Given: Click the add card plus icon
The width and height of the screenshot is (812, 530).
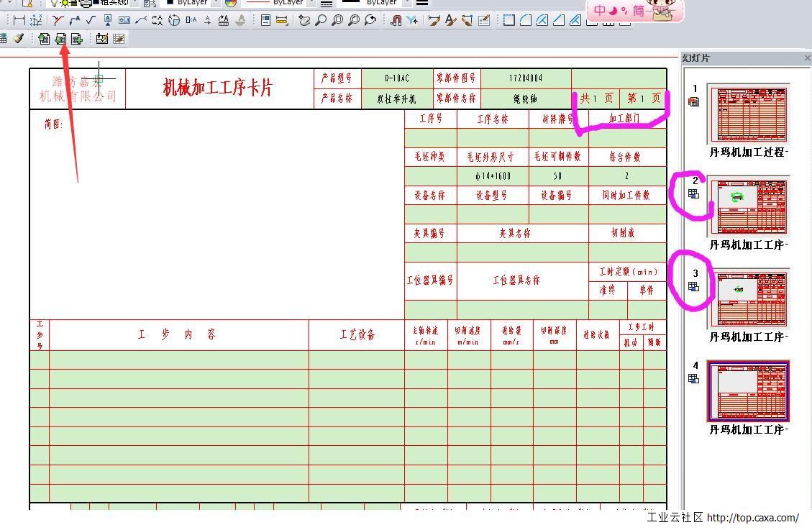Looking at the screenshot, I should click(x=77, y=39).
